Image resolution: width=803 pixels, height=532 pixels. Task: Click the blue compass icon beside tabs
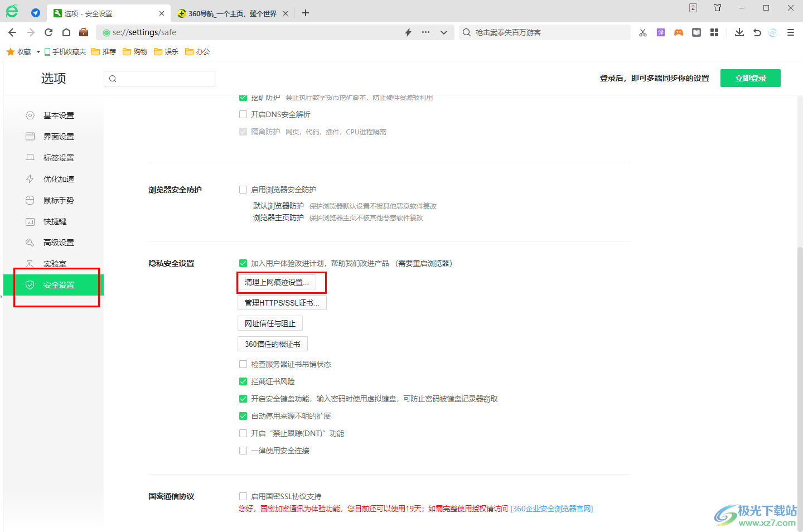(x=36, y=13)
